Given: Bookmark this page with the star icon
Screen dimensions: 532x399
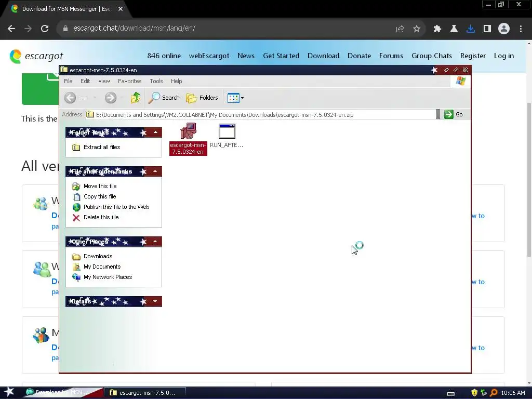Looking at the screenshot, I should click(417, 29).
